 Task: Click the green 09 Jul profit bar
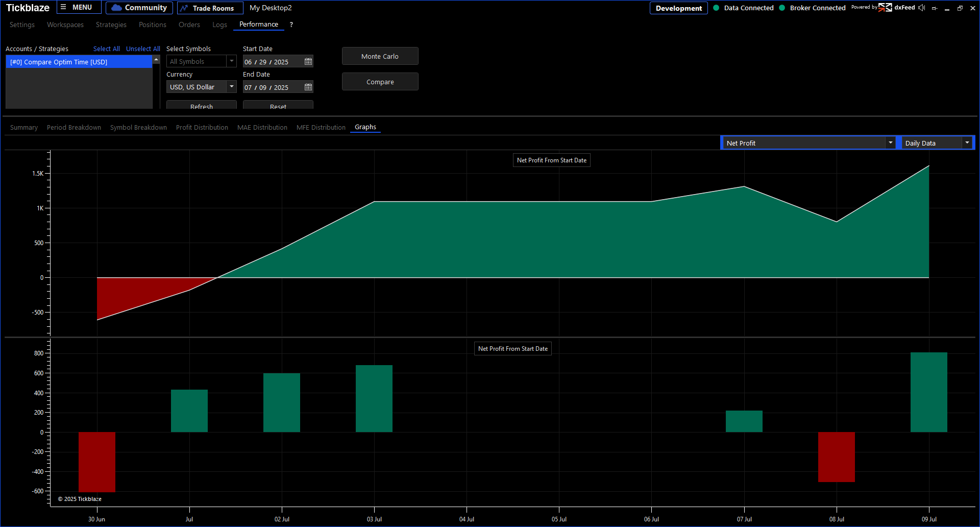pos(929,392)
